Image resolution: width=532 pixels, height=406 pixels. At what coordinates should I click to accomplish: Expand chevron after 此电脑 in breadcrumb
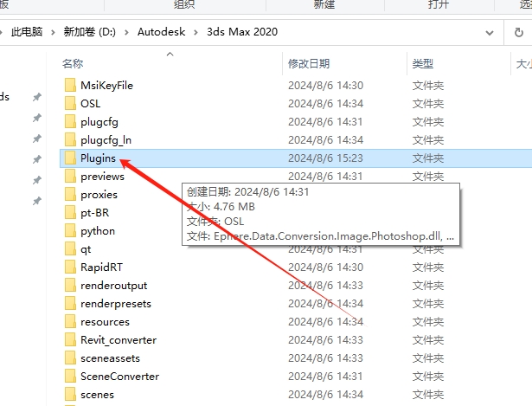click(x=53, y=33)
